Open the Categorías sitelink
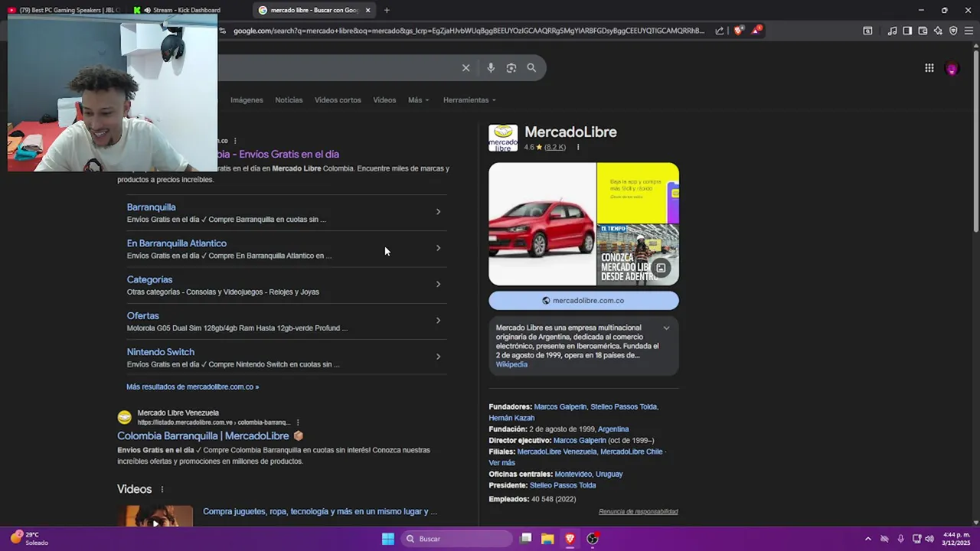This screenshot has width=980, height=551. pos(149,280)
